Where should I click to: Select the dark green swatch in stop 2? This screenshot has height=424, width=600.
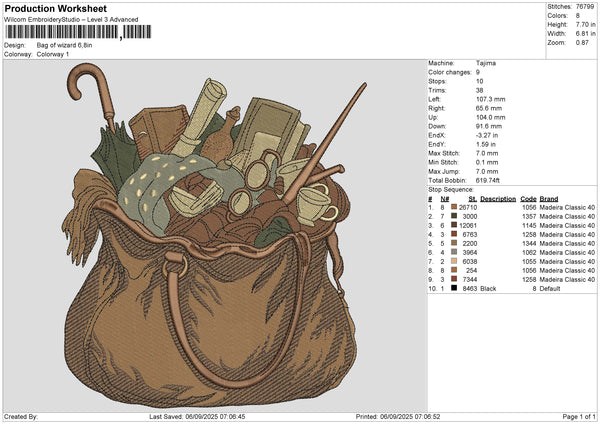(454, 216)
